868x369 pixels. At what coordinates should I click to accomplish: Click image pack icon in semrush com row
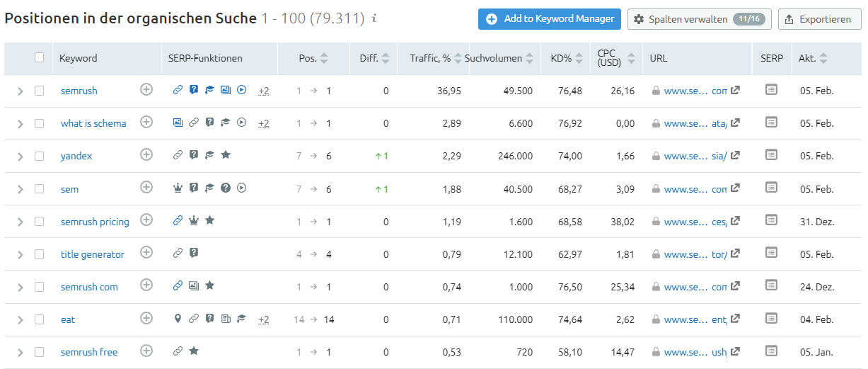(193, 285)
